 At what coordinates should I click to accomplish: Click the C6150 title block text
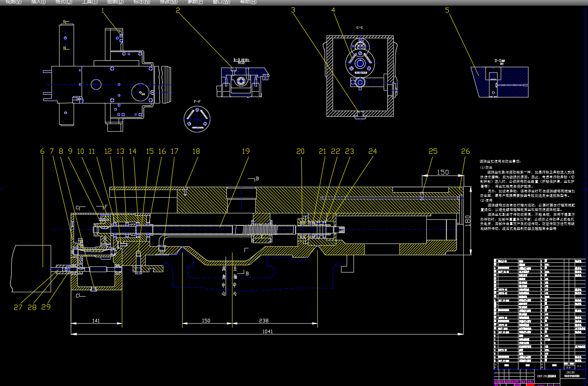570,373
